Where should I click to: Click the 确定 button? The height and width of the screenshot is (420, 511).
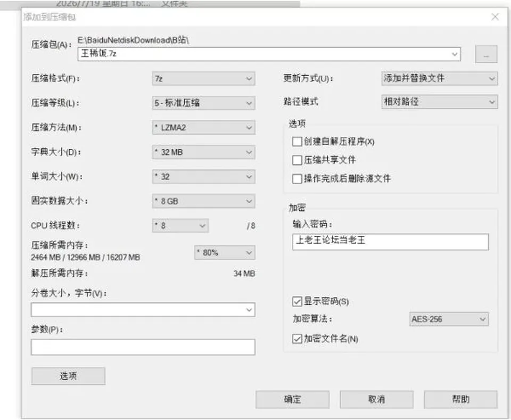click(x=292, y=399)
